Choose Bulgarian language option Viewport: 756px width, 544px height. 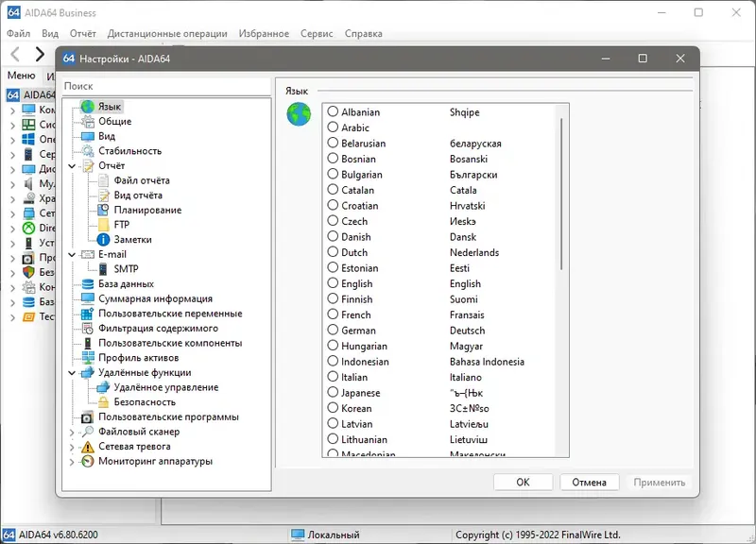[333, 174]
